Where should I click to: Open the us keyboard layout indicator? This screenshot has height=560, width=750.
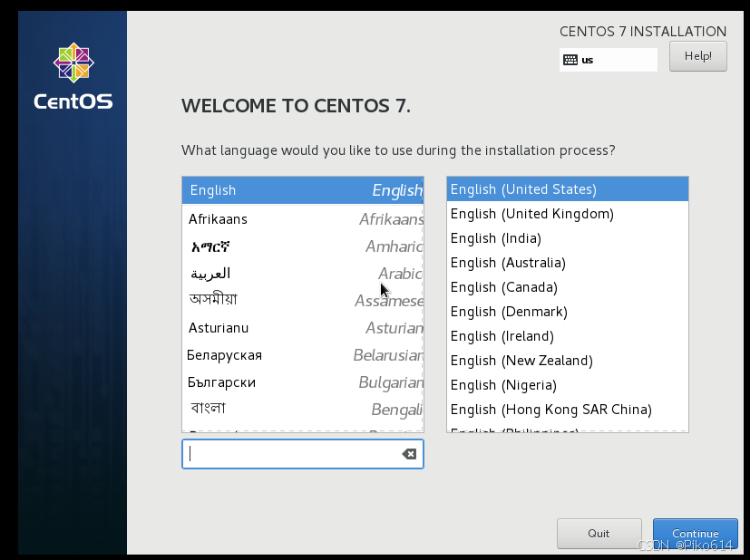[x=609, y=60]
